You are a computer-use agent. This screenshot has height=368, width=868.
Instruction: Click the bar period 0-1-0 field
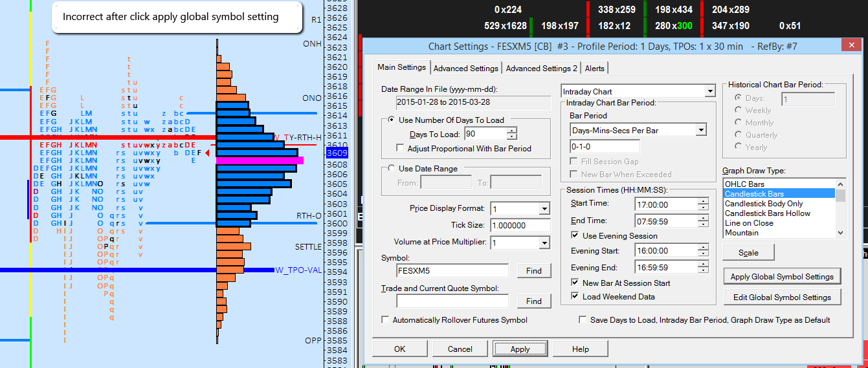[x=606, y=147]
